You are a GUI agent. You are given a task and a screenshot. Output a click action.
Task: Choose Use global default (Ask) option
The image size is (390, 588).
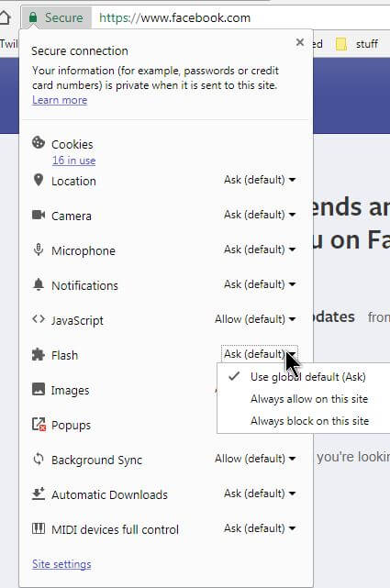click(x=308, y=376)
